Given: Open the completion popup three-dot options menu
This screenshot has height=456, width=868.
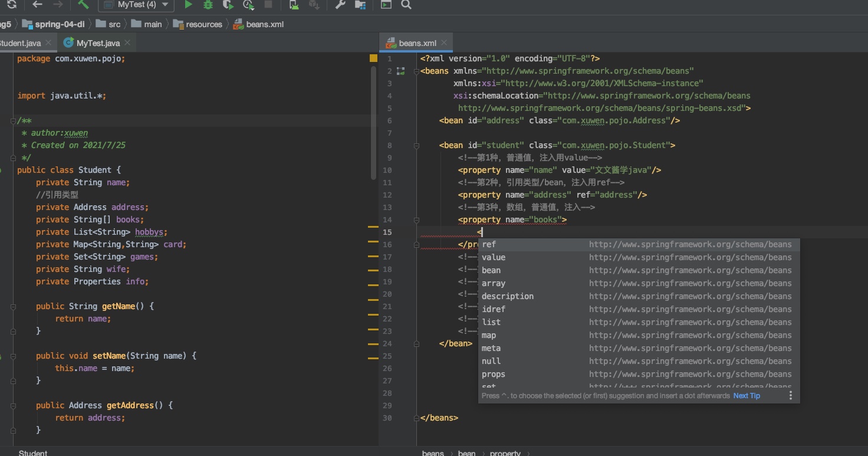Looking at the screenshot, I should (x=791, y=396).
